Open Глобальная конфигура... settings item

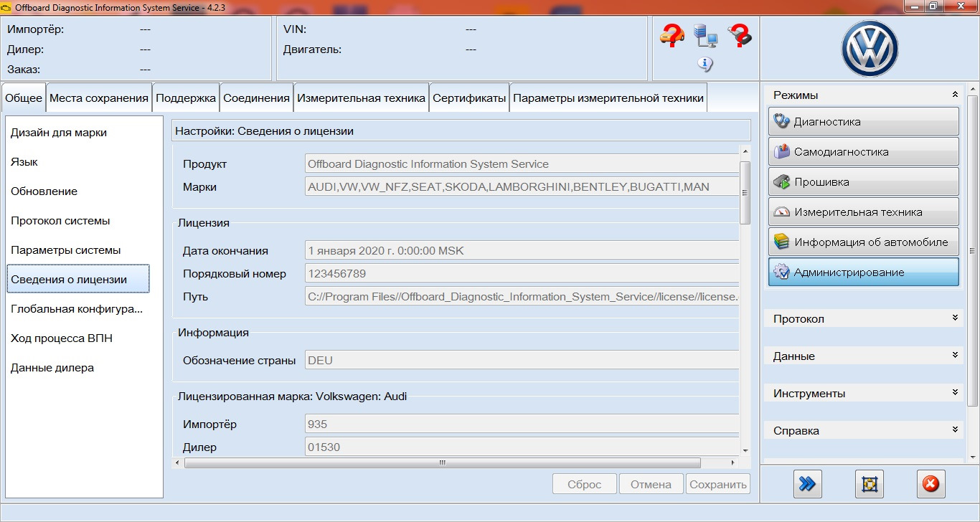[77, 309]
